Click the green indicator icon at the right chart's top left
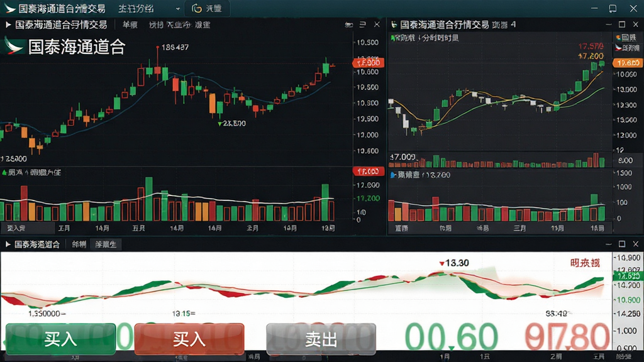The height and width of the screenshot is (362, 644). pos(393,38)
